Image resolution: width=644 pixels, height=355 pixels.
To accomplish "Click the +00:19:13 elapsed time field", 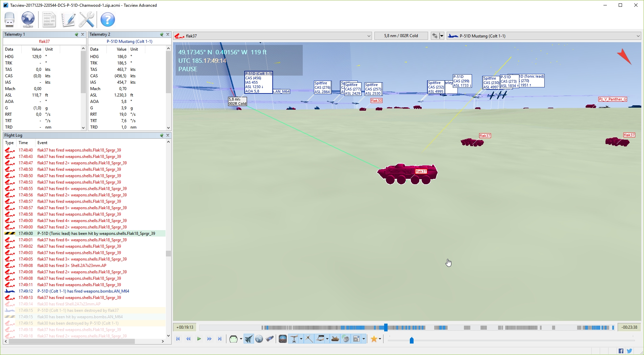I will click(x=185, y=327).
